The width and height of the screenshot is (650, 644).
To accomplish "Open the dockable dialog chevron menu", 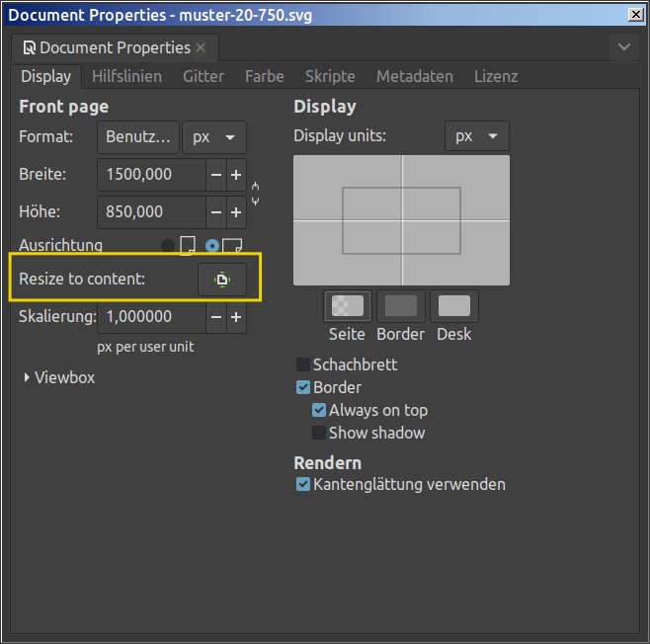I will pos(623,46).
